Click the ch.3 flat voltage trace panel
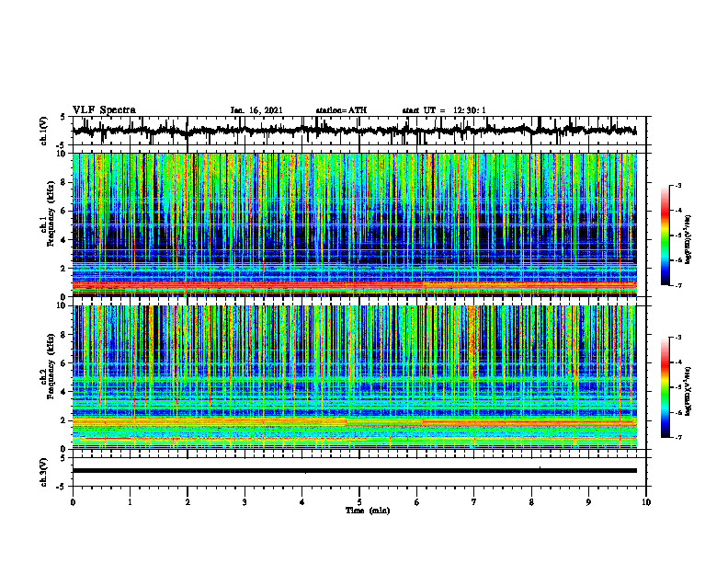Screen dimensions: 728x563 (359, 472)
